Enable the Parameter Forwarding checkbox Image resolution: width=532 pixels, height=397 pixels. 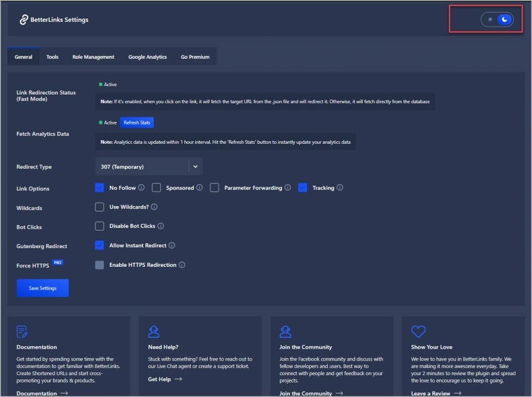click(x=215, y=187)
